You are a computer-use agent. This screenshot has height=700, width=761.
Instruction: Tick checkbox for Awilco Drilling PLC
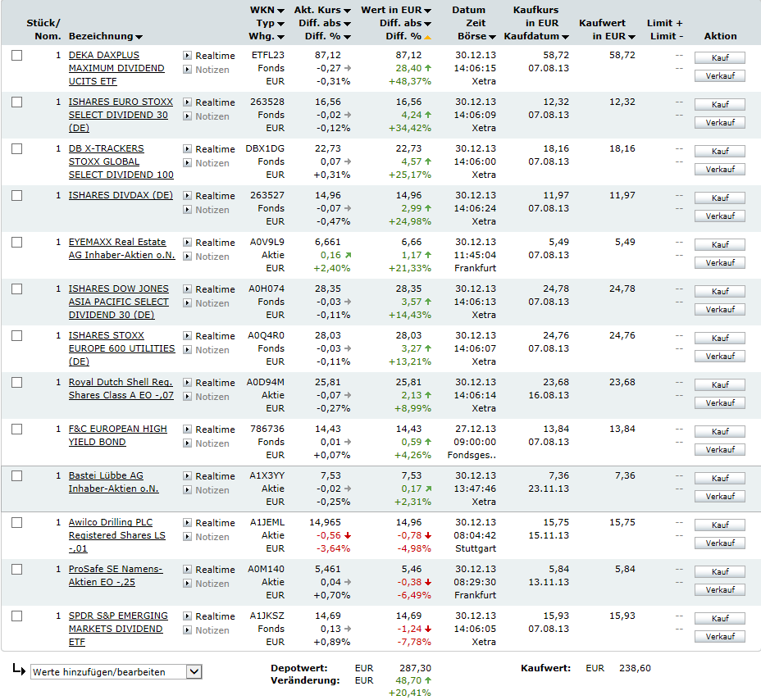(x=17, y=522)
